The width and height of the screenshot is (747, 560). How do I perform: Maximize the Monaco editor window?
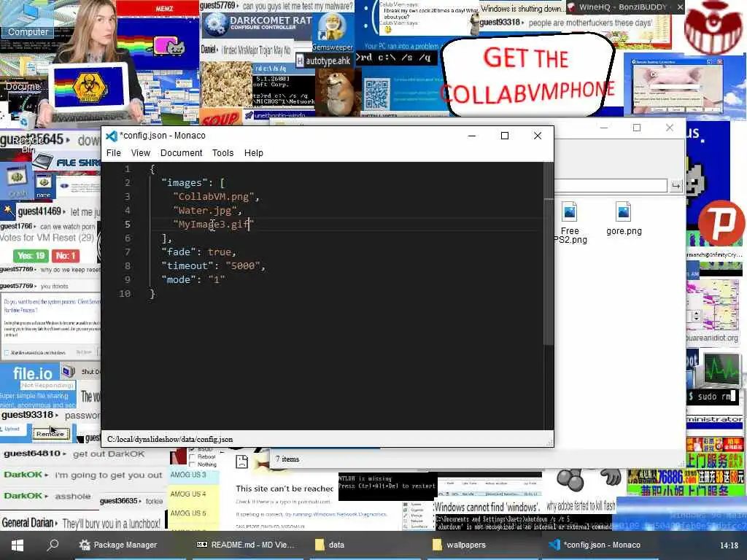point(505,136)
